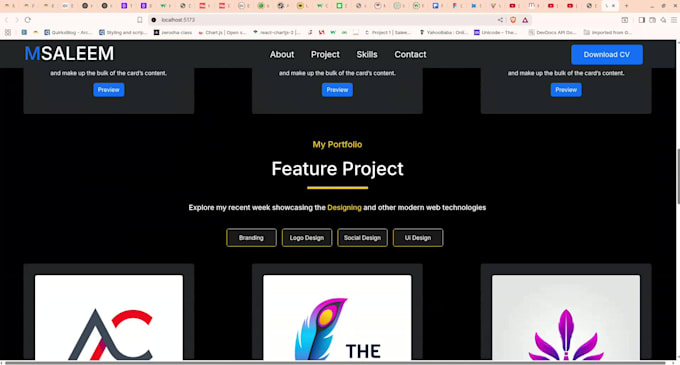Jump to the Skills section
The image size is (680, 365).
(367, 55)
